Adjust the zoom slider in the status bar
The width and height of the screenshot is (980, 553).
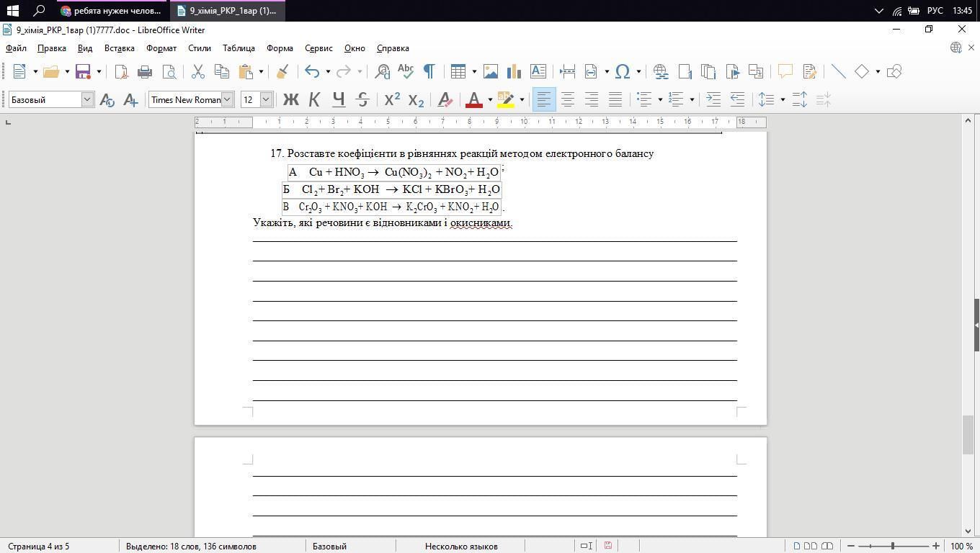(x=893, y=546)
